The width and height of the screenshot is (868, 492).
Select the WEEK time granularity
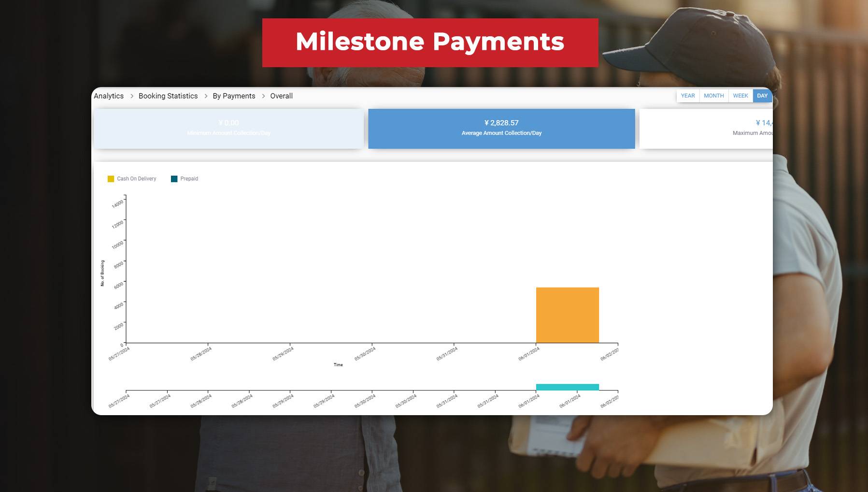tap(740, 96)
